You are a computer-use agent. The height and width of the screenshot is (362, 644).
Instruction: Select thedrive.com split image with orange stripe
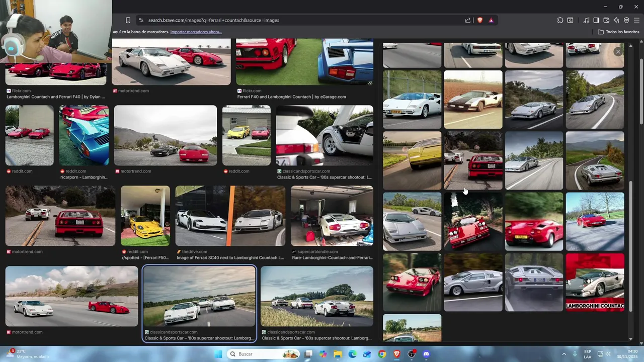230,216
